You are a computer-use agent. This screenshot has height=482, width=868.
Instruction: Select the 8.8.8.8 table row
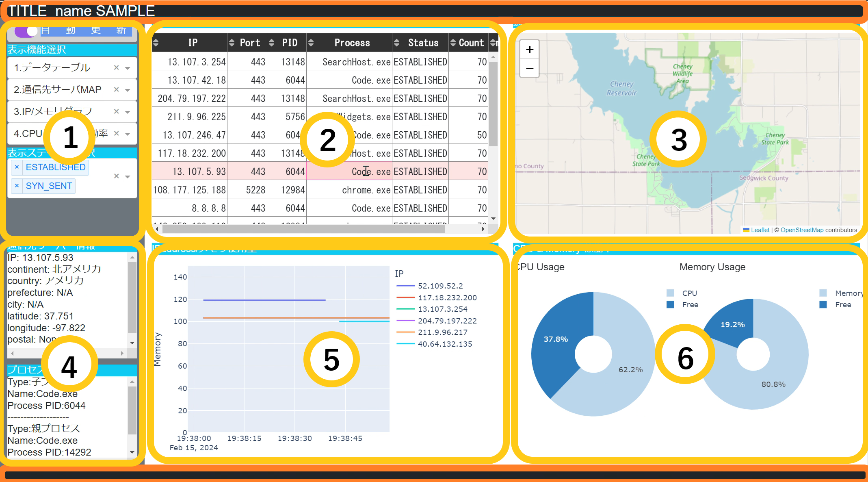(209, 208)
